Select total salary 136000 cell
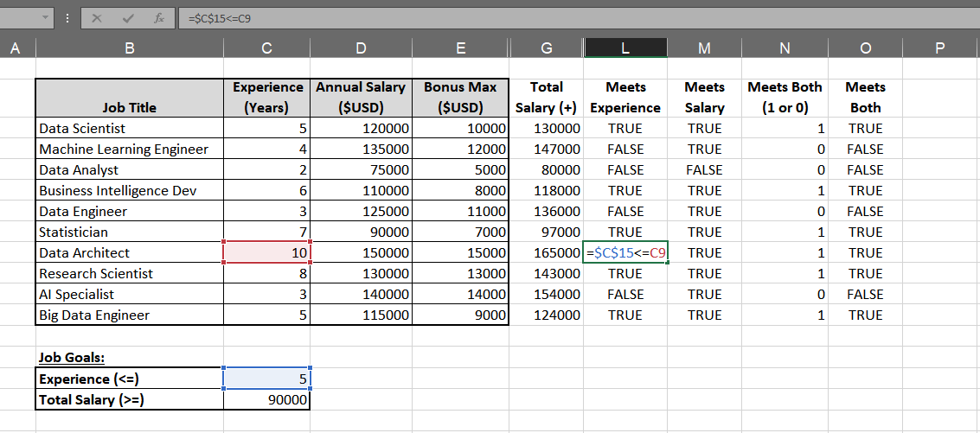The width and height of the screenshot is (980, 433). click(547, 211)
